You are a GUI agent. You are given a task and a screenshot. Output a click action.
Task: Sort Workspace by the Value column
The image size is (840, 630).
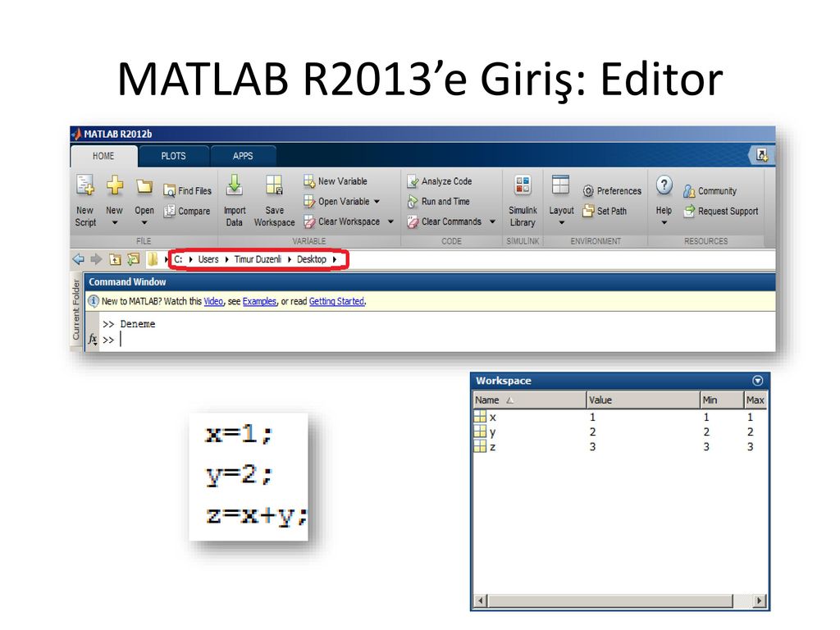pos(643,399)
